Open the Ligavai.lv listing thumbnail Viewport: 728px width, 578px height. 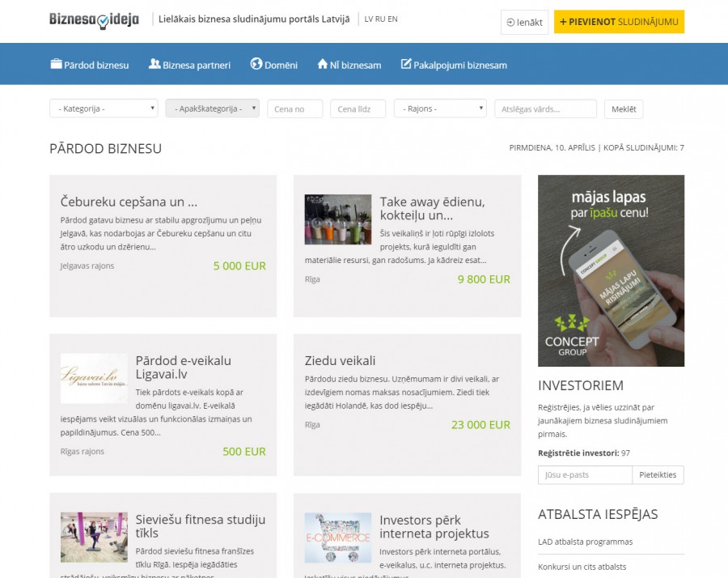click(94, 378)
